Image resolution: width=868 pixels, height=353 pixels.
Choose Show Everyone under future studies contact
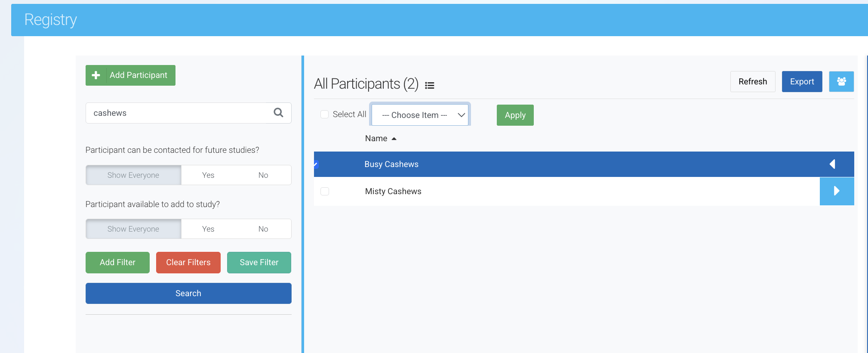133,175
